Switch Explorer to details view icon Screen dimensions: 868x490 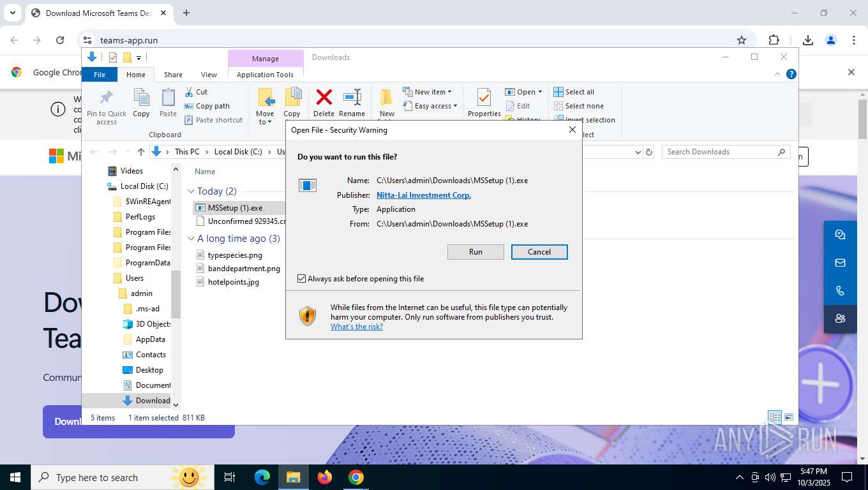pos(775,418)
